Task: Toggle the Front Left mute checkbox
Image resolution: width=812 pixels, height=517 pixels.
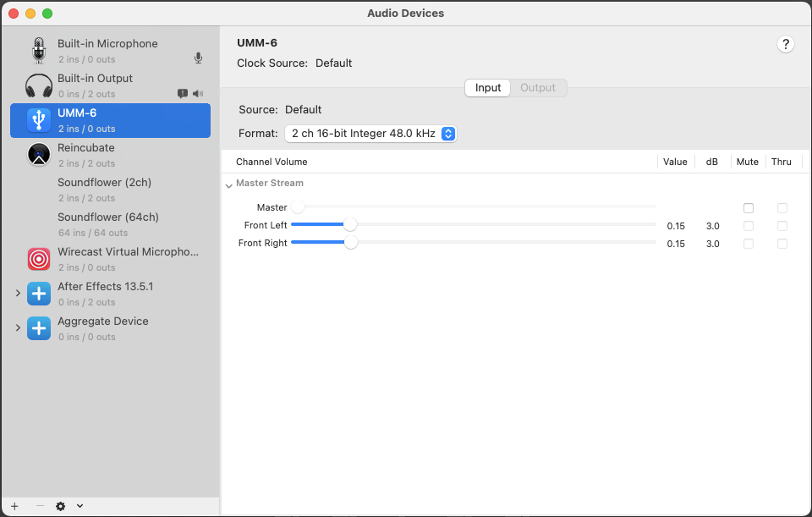Action: tap(749, 226)
